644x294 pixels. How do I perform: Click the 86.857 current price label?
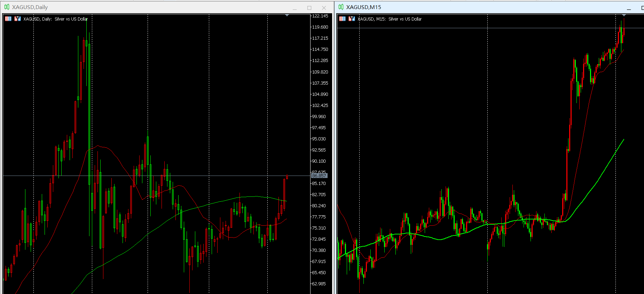319,176
